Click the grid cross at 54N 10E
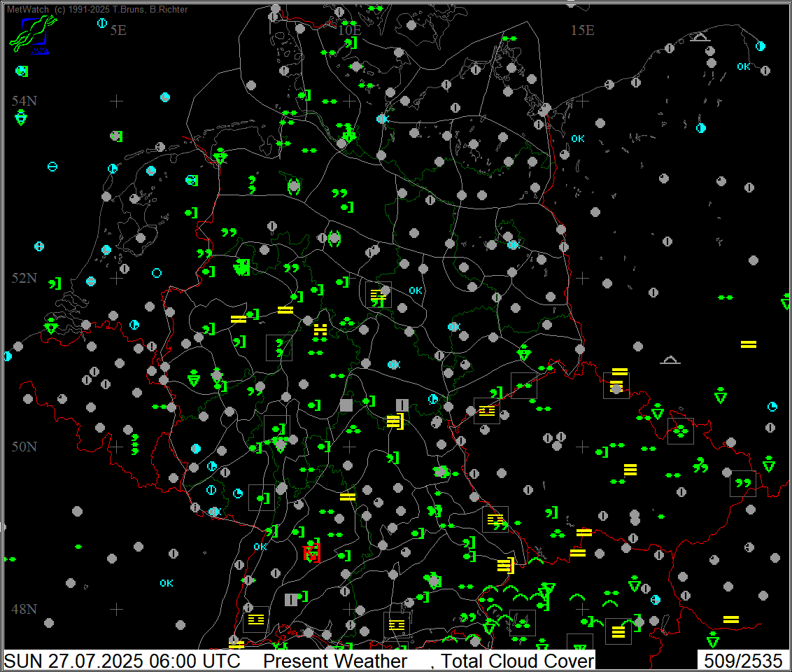 point(350,101)
